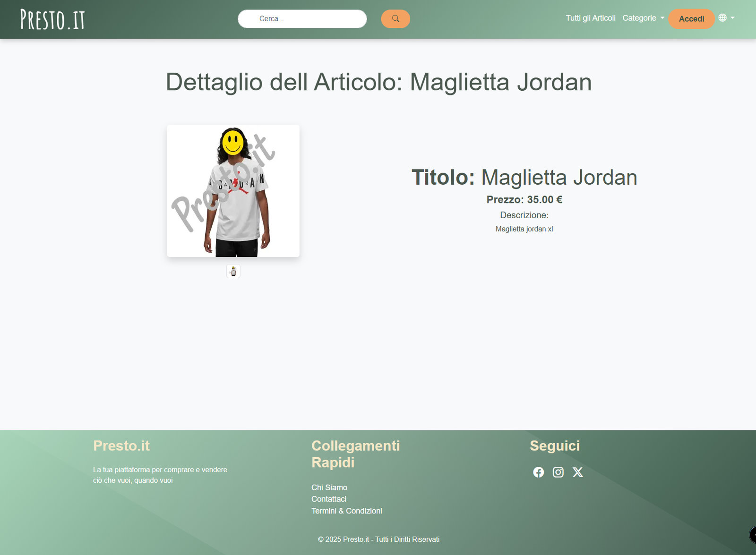756x555 pixels.
Task: Click the Instagram icon under Seguici
Action: pyautogui.click(x=558, y=472)
